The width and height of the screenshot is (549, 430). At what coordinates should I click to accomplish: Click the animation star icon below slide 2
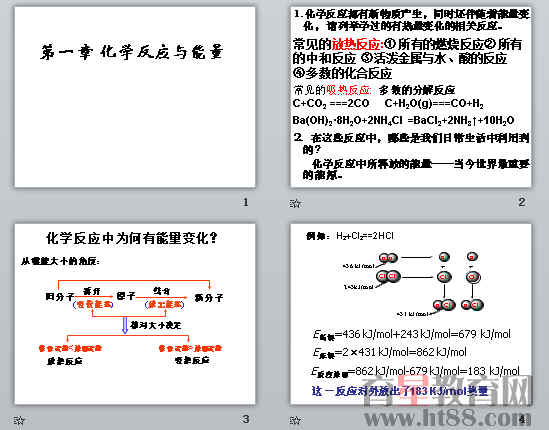[295, 203]
